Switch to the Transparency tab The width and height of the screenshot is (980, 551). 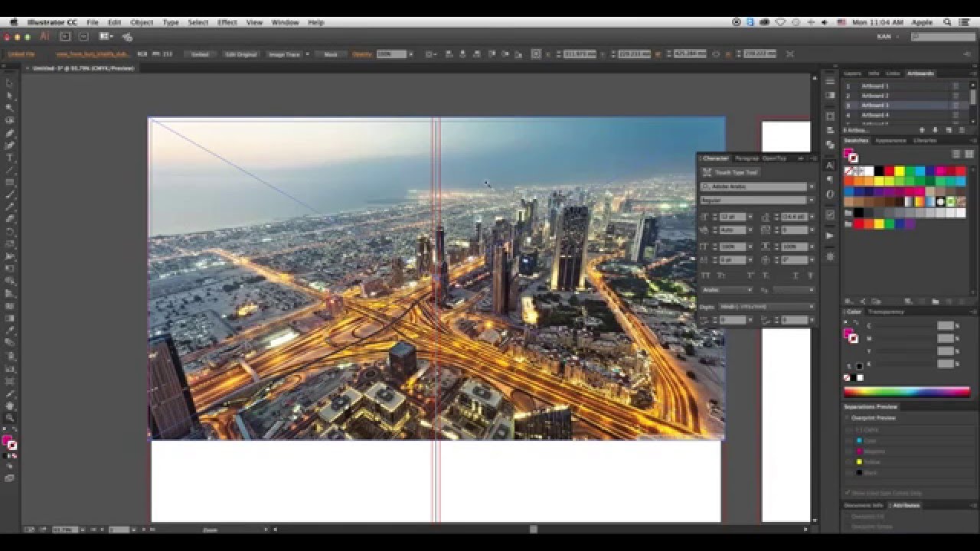885,311
